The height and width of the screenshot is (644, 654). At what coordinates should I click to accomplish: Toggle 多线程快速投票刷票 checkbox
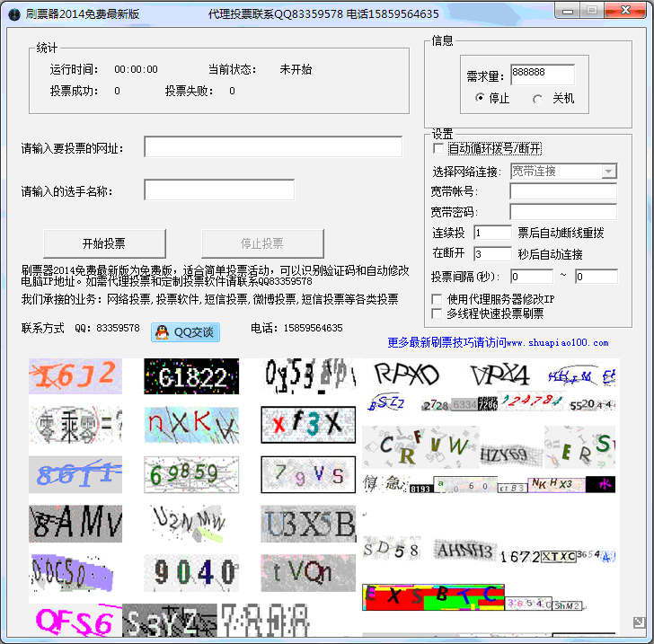point(437,313)
